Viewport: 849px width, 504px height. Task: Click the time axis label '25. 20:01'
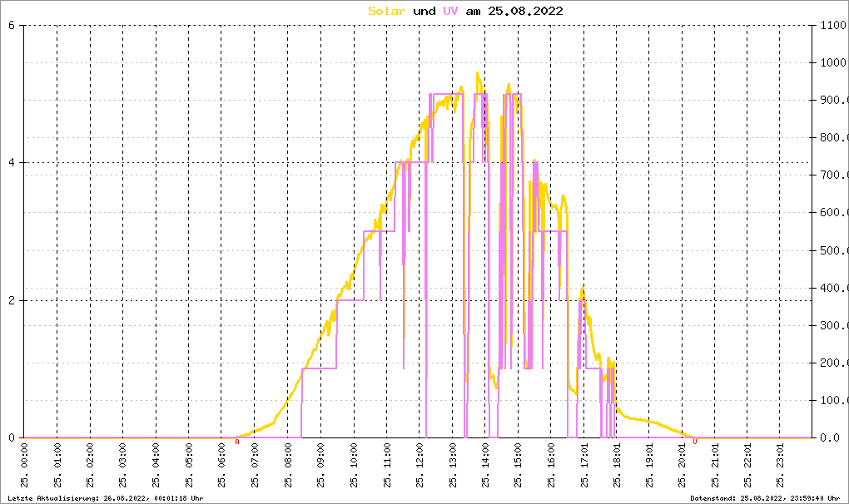(x=682, y=465)
